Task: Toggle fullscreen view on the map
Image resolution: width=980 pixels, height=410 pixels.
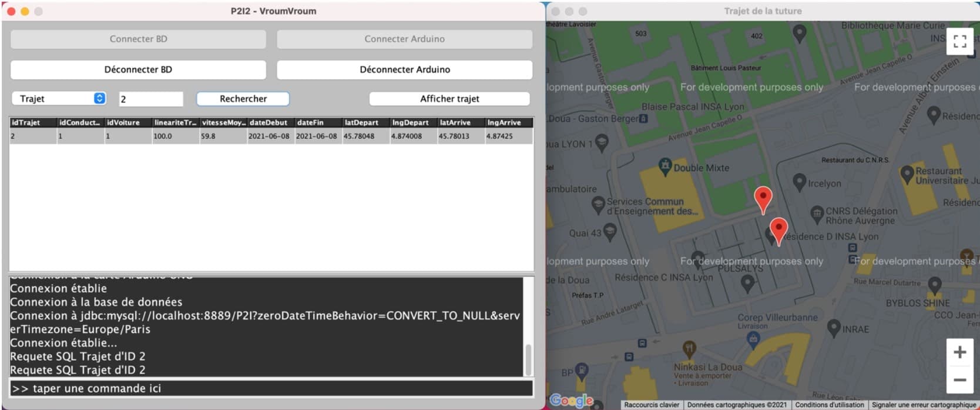Action: [959, 41]
